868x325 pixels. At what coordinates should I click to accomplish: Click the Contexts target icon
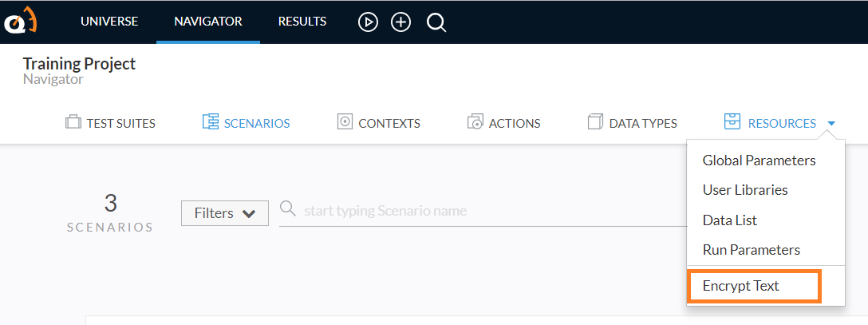click(x=345, y=122)
